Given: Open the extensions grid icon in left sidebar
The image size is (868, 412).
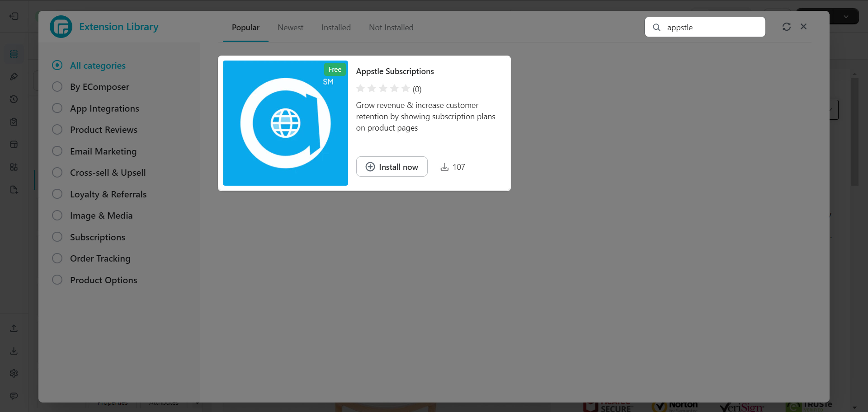Looking at the screenshot, I should tap(14, 167).
